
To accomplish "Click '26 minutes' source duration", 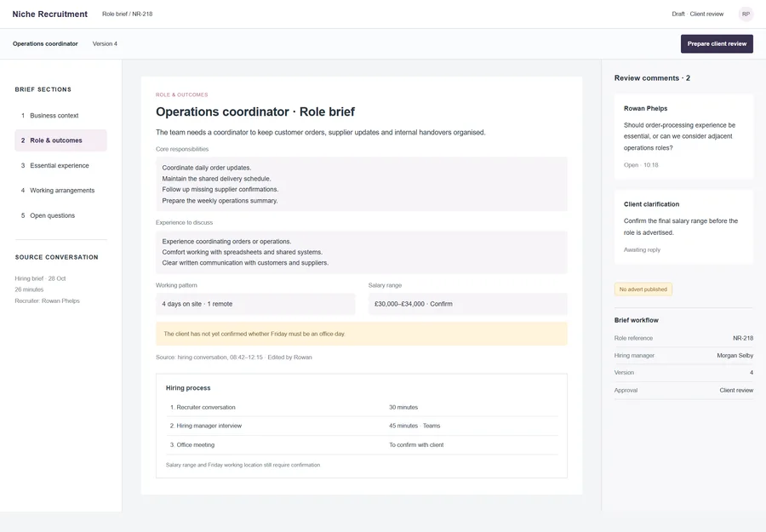I will click(x=29, y=289).
